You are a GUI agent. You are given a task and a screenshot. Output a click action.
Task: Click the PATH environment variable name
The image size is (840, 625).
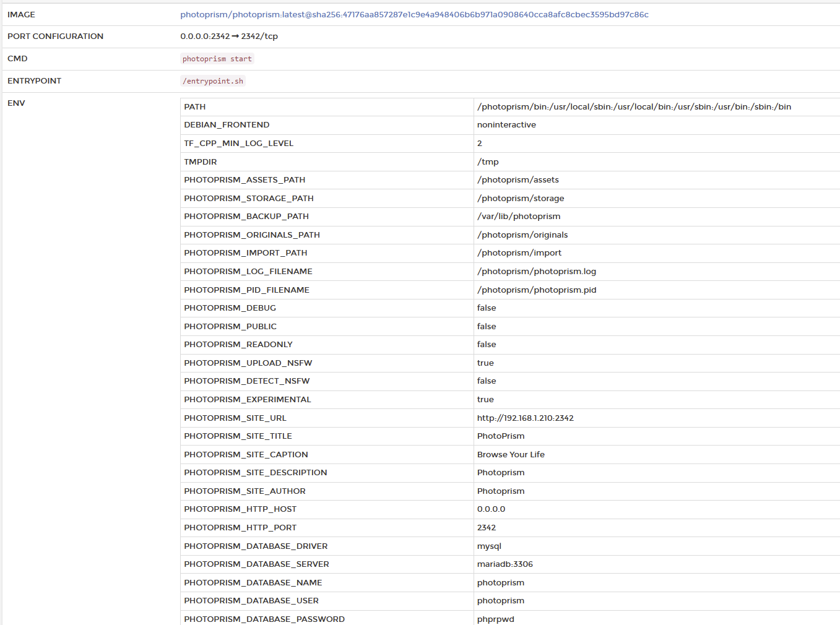[x=194, y=106]
